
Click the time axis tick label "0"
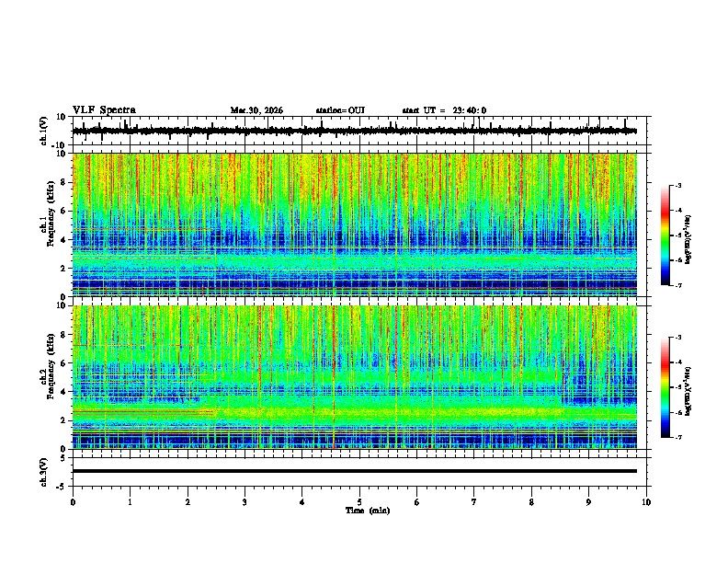tap(73, 502)
